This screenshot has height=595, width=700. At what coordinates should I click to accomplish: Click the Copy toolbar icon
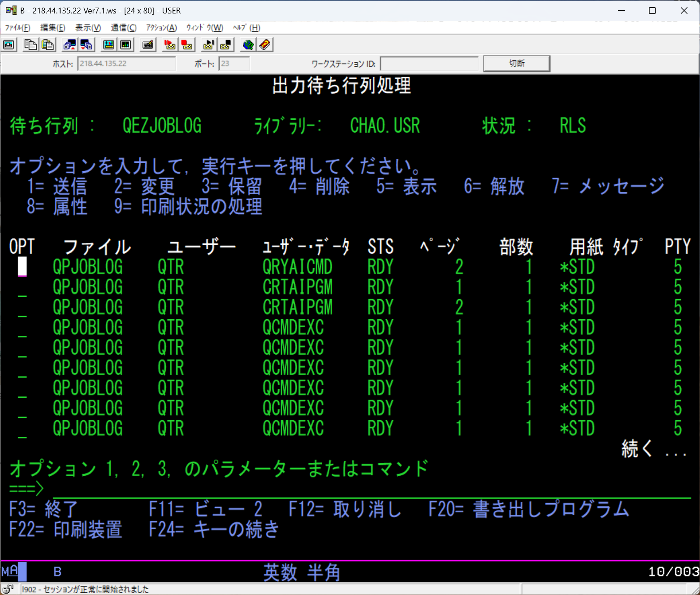point(30,44)
